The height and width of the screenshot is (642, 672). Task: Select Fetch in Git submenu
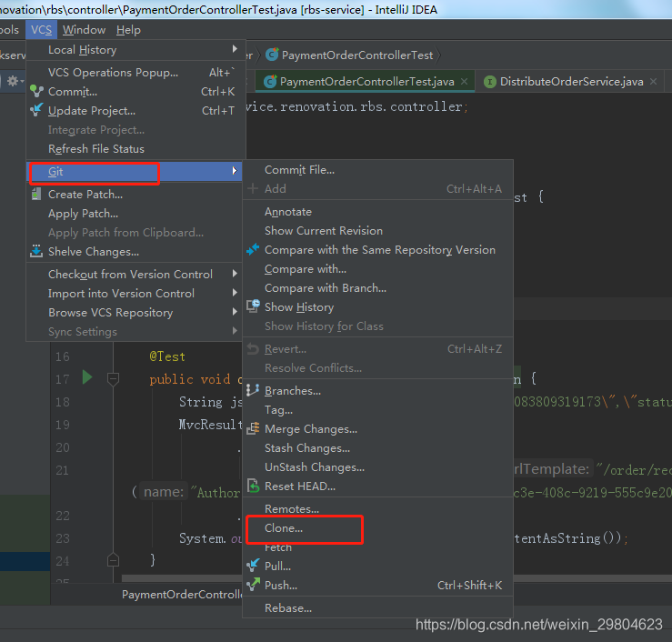click(377, 547)
